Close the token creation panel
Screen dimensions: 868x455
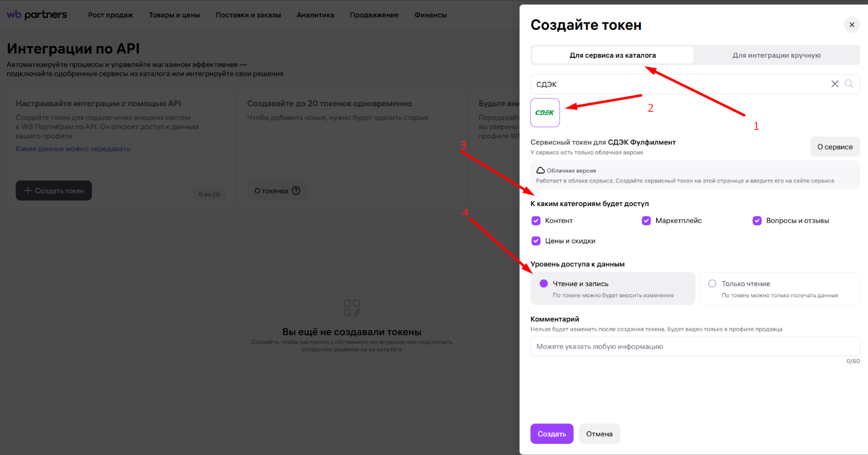pyautogui.click(x=851, y=25)
